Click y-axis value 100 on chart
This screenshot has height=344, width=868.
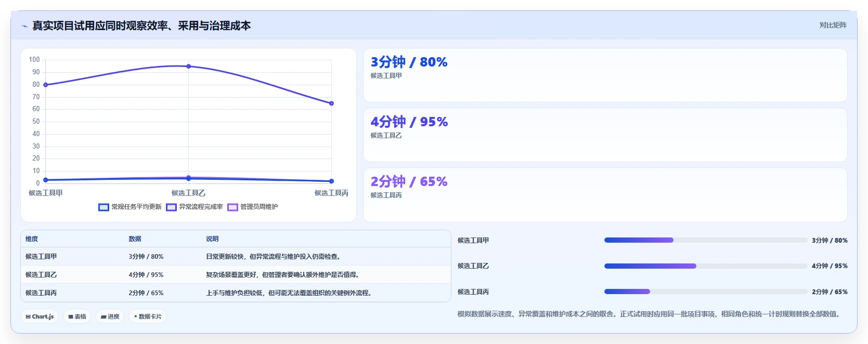coord(34,60)
